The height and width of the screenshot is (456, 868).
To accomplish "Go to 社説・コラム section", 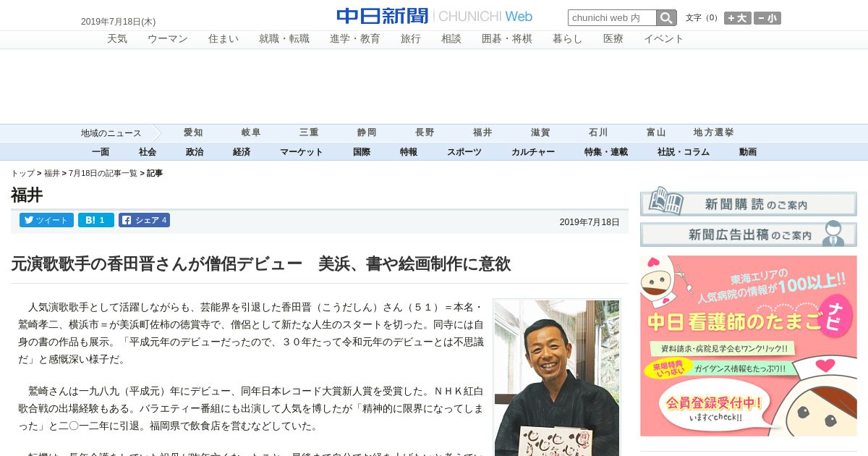I will click(684, 152).
